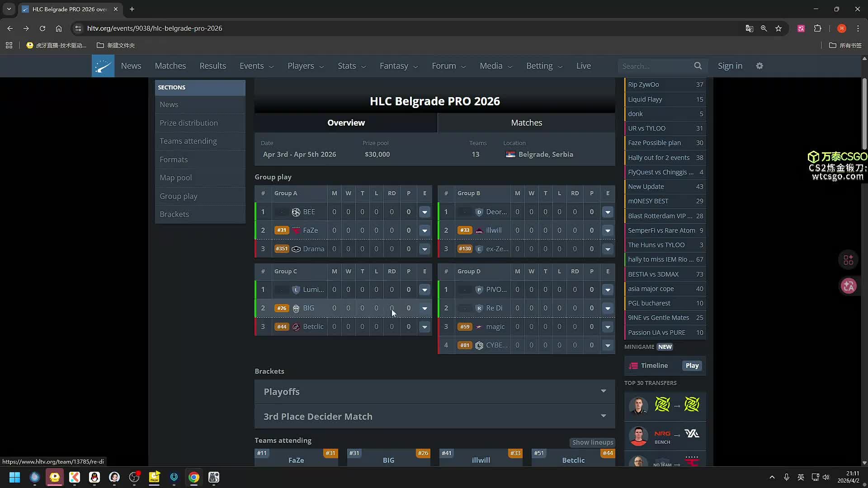Open site settings gear icon
This screenshot has width=868, height=488.
pos(759,66)
